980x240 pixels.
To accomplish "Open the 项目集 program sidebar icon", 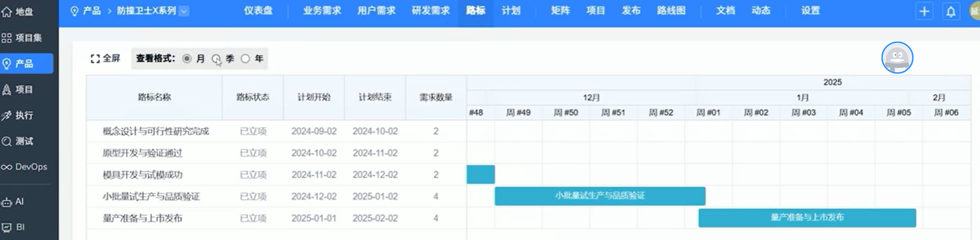I will (x=7, y=38).
